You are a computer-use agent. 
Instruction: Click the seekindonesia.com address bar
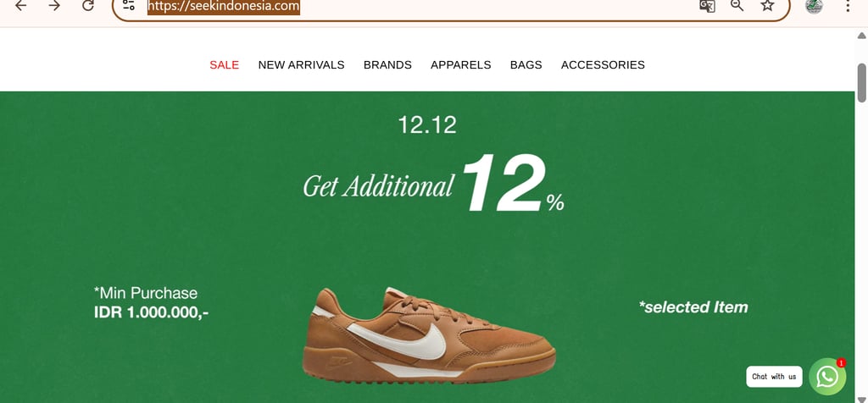tap(451, 7)
